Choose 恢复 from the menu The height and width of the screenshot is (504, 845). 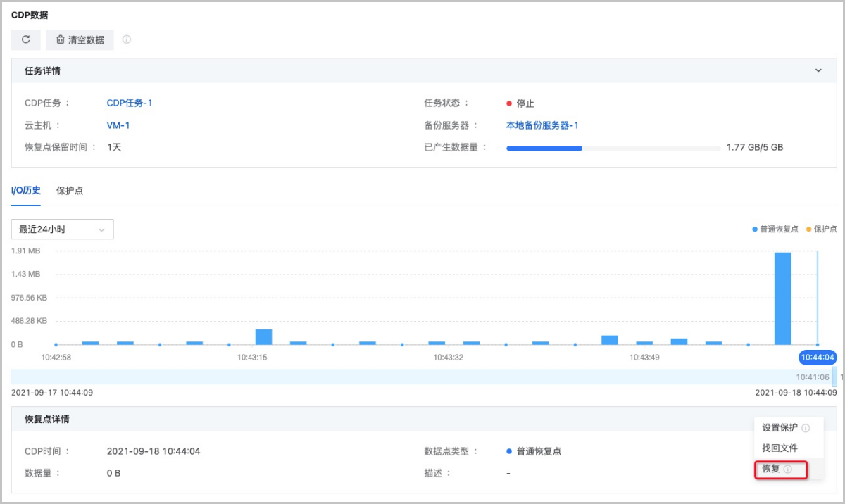[771, 469]
